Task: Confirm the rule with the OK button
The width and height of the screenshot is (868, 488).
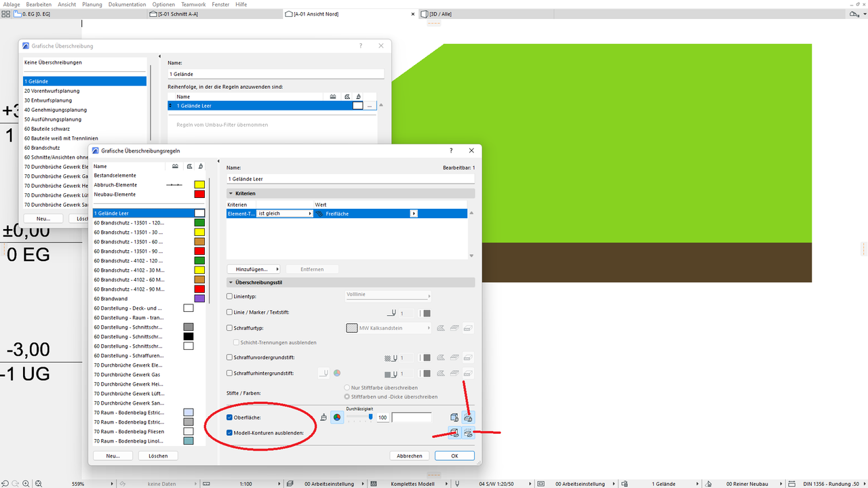Action: pyautogui.click(x=454, y=455)
